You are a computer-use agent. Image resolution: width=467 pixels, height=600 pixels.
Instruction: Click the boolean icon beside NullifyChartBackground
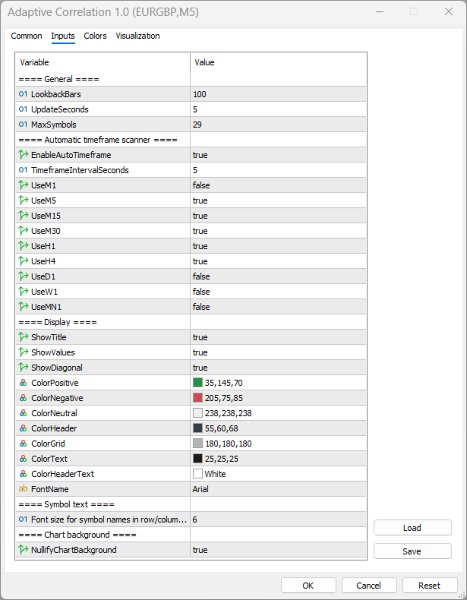pyautogui.click(x=23, y=549)
